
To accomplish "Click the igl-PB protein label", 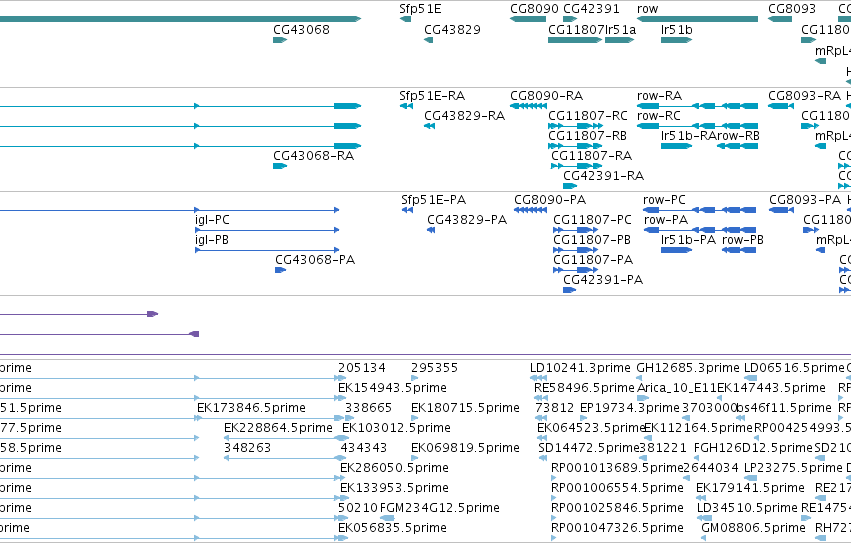I will click(x=212, y=241).
